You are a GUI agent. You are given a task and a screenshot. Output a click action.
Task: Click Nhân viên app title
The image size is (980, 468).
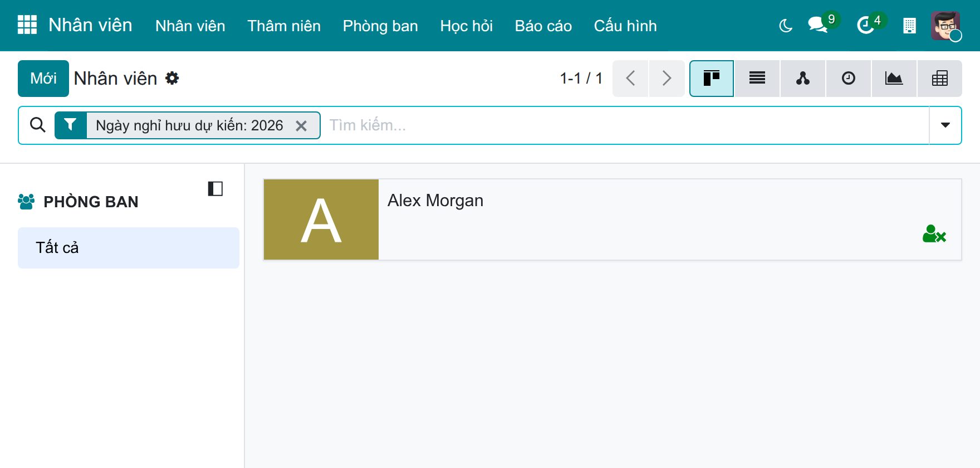pyautogui.click(x=90, y=25)
